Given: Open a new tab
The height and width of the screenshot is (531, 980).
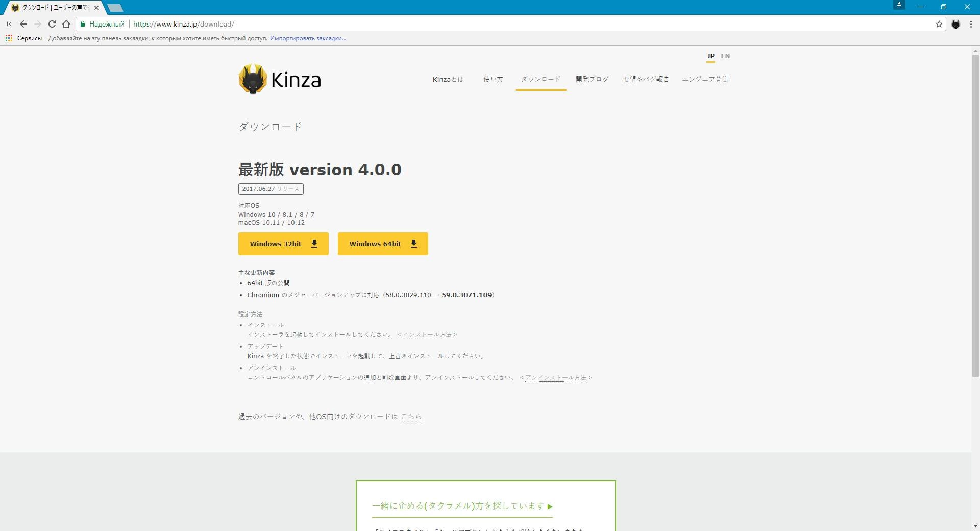Looking at the screenshot, I should click(115, 8).
